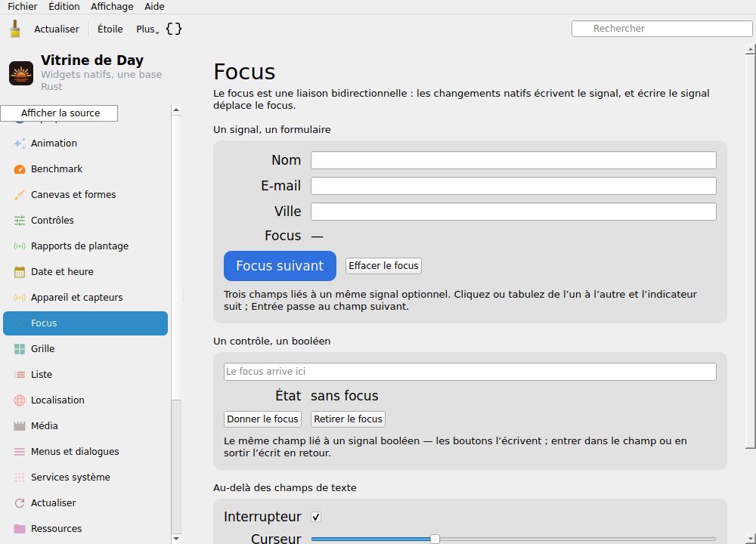Click the Actualiser circular arrow sidebar icon
Viewport: 756px width, 544px height.
tap(20, 503)
